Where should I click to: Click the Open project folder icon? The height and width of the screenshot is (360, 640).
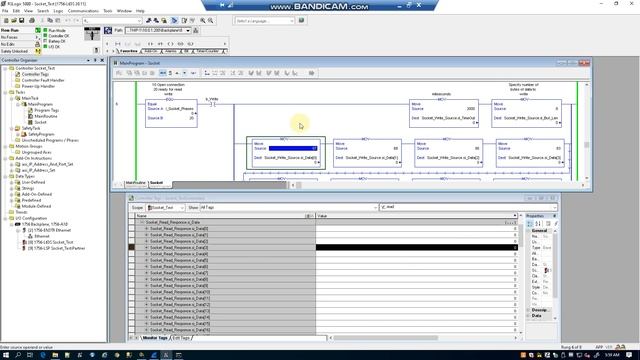(13, 20)
